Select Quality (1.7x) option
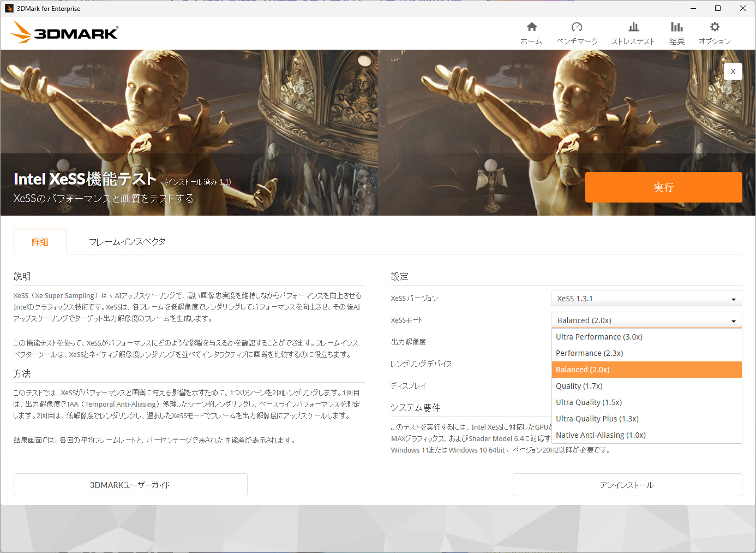756x553 pixels. (x=647, y=386)
